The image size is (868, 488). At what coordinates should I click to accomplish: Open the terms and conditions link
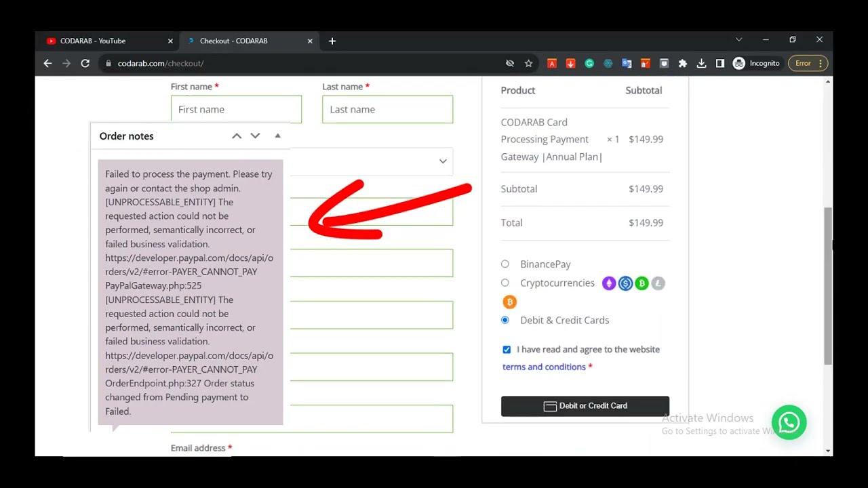coord(544,367)
